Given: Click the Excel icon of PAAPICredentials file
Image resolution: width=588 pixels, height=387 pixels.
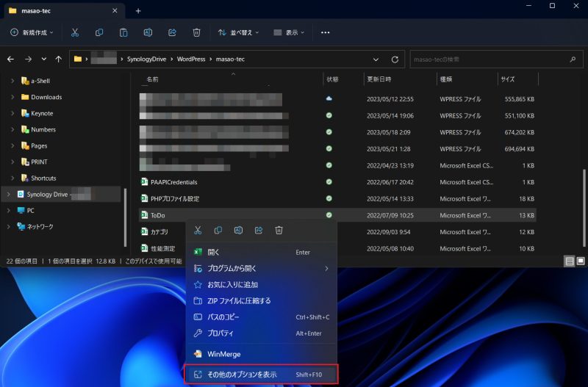Looking at the screenshot, I should tap(144, 182).
